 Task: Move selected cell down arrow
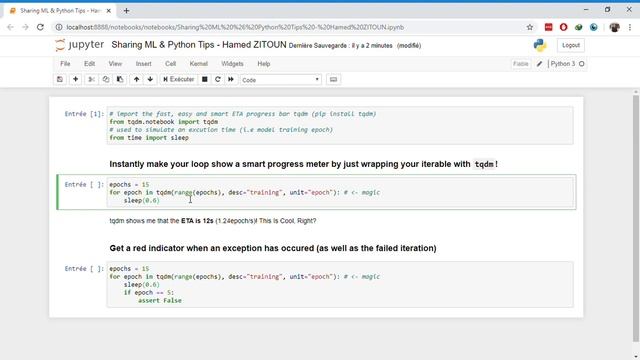point(150,80)
